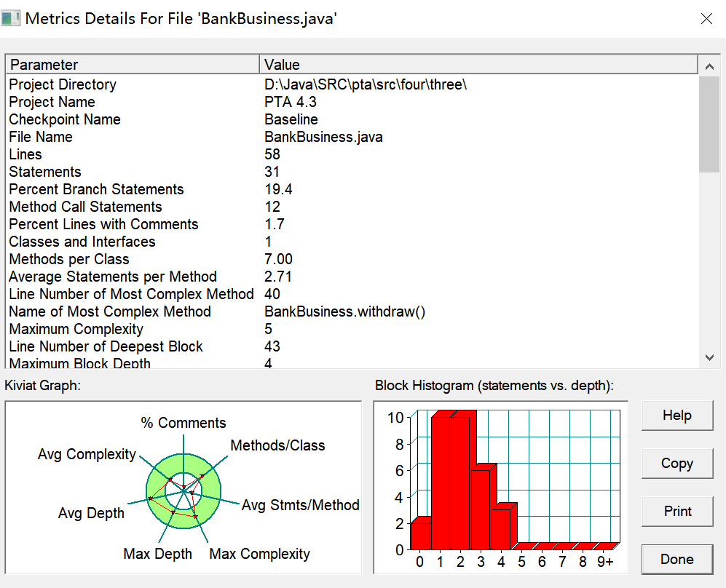Select Classes and Interfaces row
The image size is (726, 588).
click(352, 242)
